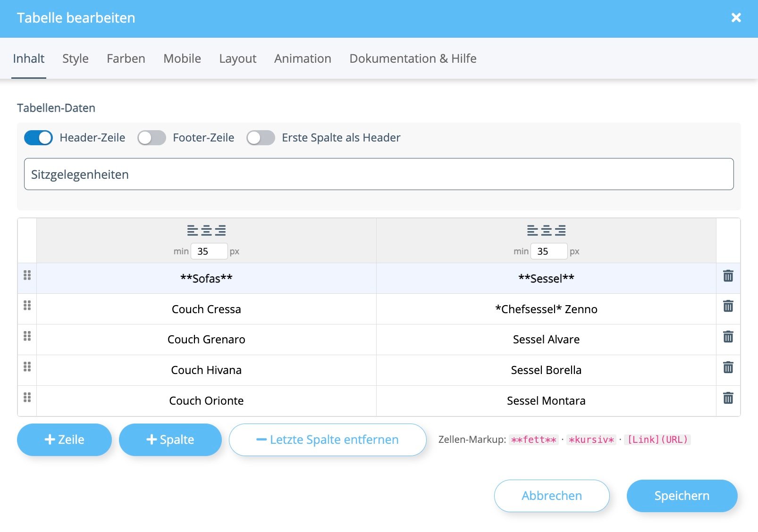Align first column text right
The width and height of the screenshot is (758, 532).
(220, 230)
